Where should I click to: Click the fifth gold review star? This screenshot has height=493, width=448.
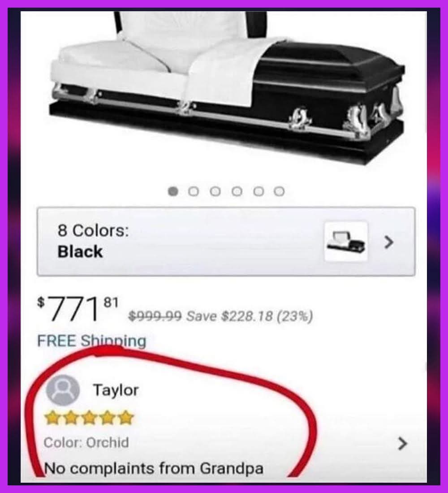(x=126, y=418)
